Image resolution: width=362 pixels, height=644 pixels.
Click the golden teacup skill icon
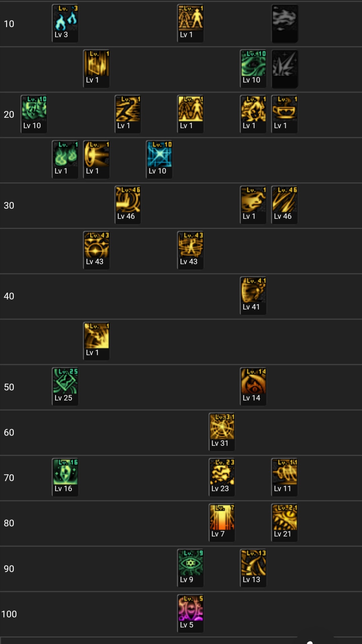[x=285, y=114]
